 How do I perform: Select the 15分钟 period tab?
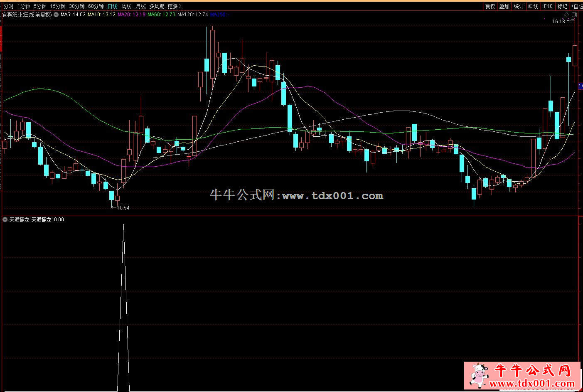pyautogui.click(x=58, y=6)
